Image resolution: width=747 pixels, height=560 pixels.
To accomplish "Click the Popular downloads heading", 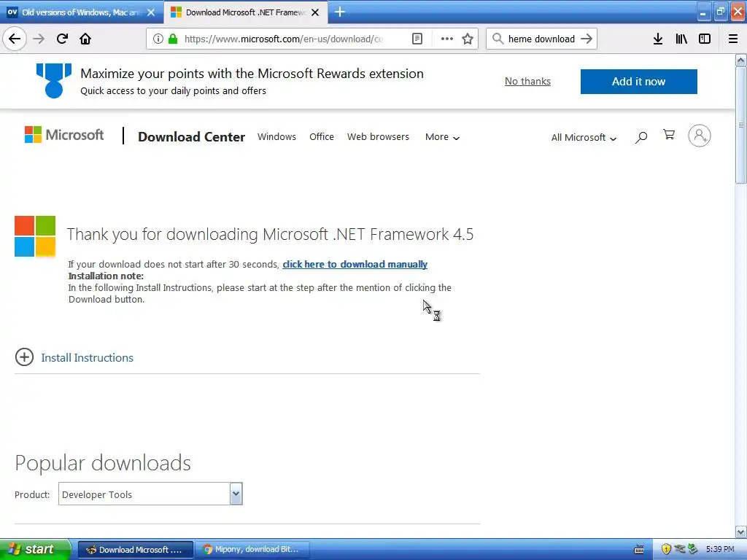I will click(x=103, y=463).
